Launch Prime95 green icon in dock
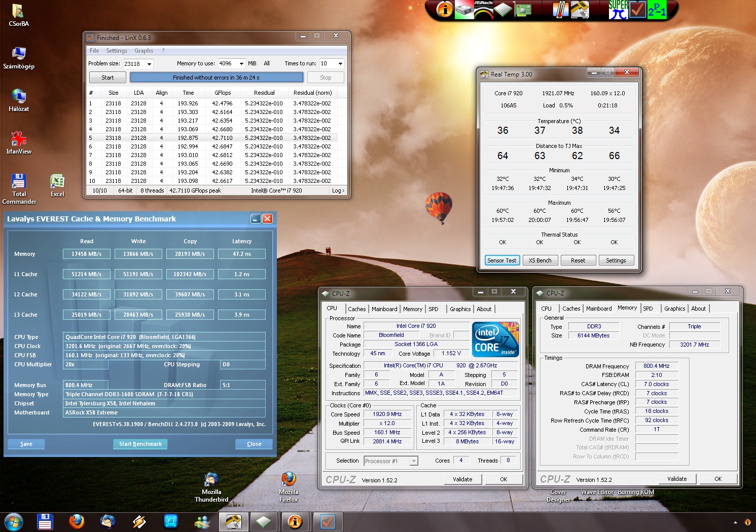The width and height of the screenshot is (756, 532). click(x=657, y=9)
